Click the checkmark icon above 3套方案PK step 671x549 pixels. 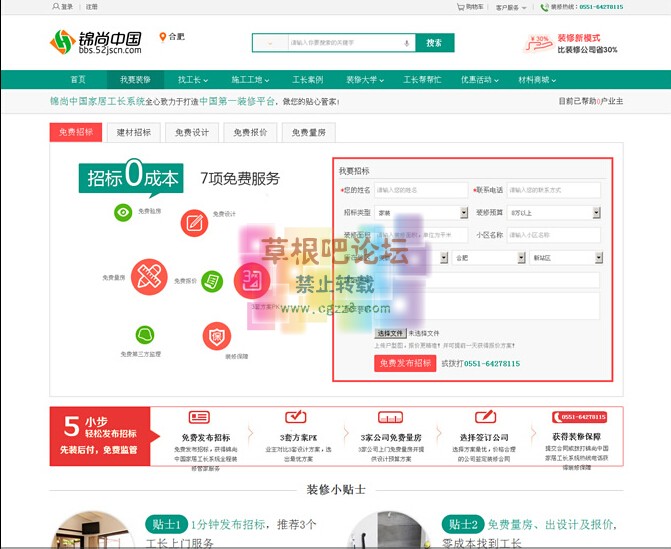click(x=296, y=416)
